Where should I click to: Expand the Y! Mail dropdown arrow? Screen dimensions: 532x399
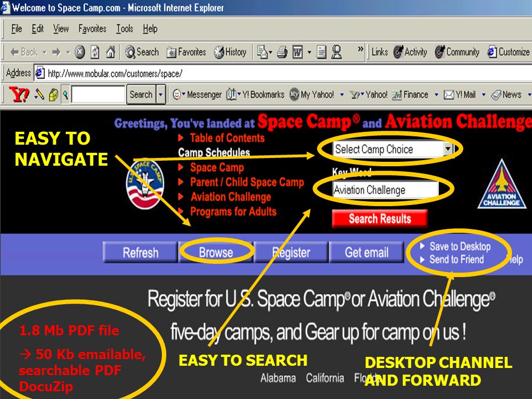pos(483,95)
